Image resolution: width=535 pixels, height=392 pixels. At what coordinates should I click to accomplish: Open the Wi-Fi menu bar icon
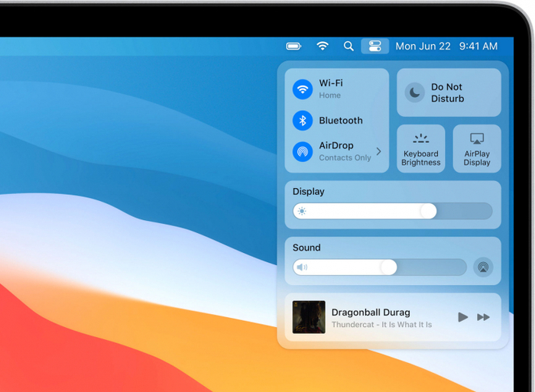pos(323,46)
